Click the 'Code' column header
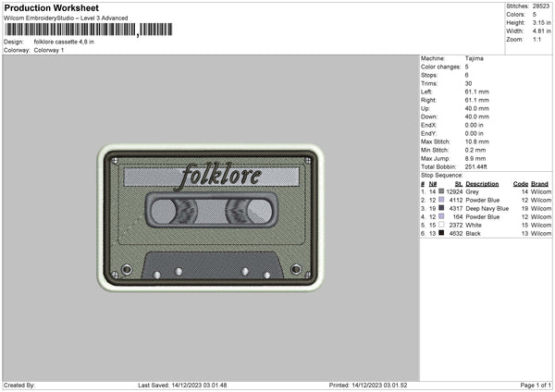 [x=520, y=184]
